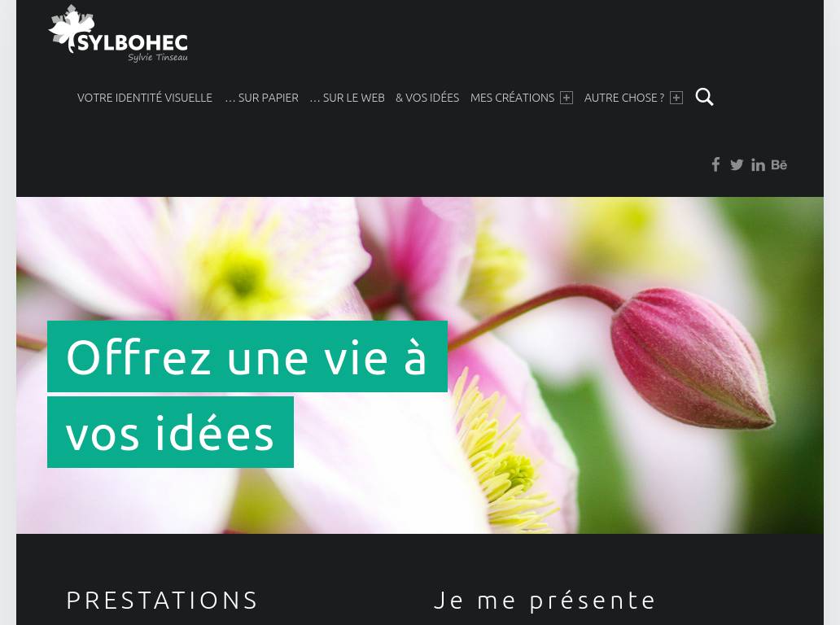The height and width of the screenshot is (625, 840).
Task: Open the search magnifier icon
Action: tap(704, 97)
